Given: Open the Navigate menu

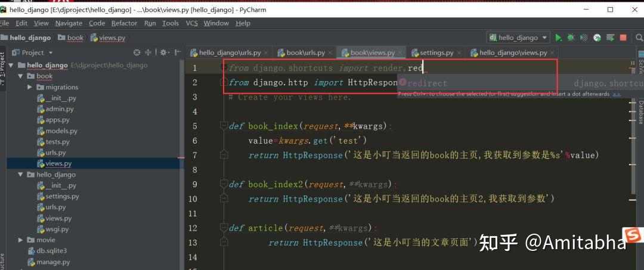Looking at the screenshot, I should tap(69, 23).
